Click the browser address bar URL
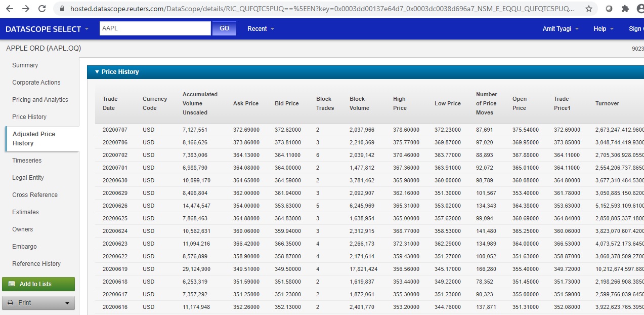 coord(322,9)
